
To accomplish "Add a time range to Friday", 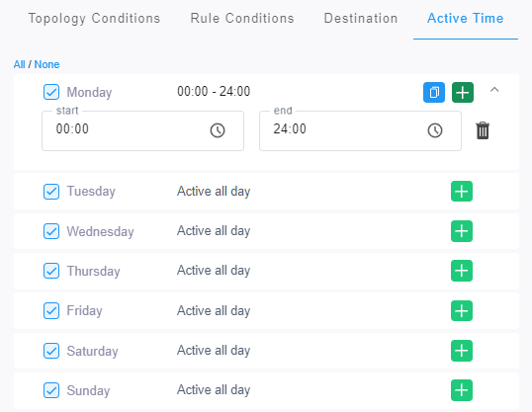I will pos(462,310).
